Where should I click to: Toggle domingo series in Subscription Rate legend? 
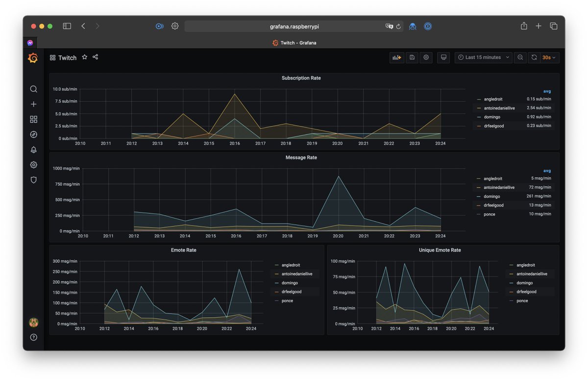pyautogui.click(x=491, y=117)
